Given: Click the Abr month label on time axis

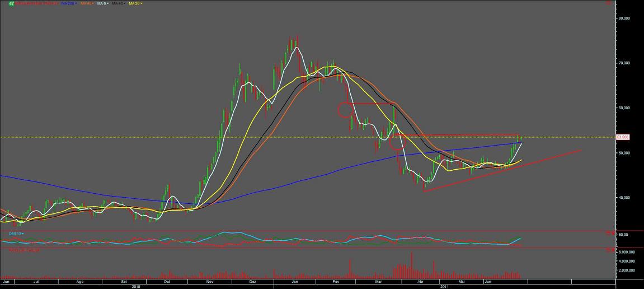Looking at the screenshot, I should (420, 282).
